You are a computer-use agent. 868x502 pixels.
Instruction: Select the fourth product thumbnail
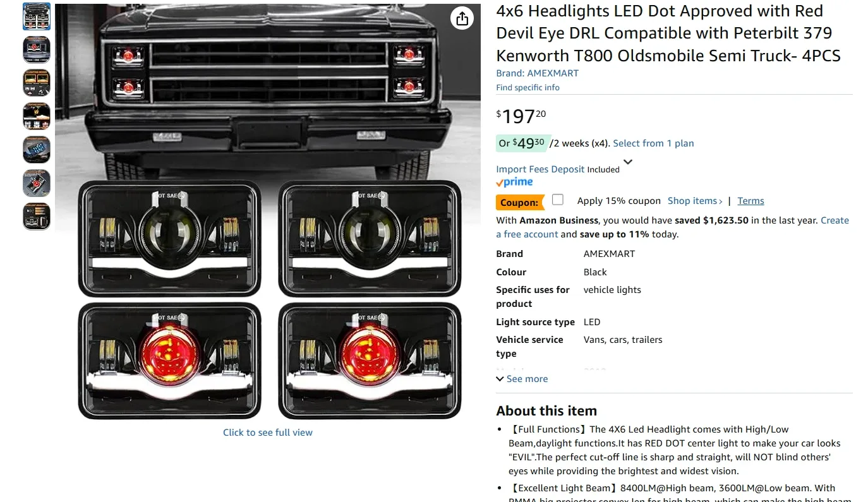[37, 116]
